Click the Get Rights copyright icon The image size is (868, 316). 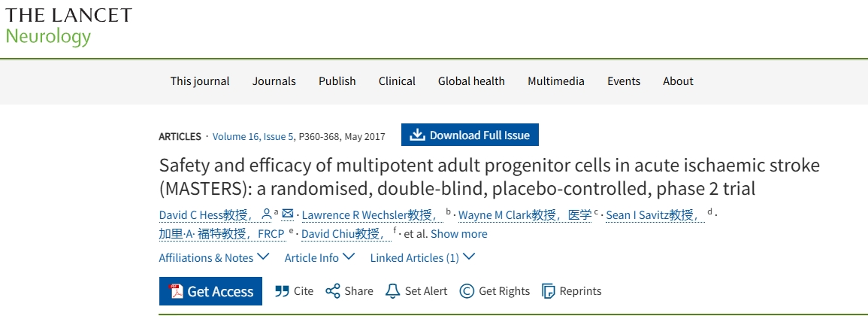pyautogui.click(x=467, y=291)
